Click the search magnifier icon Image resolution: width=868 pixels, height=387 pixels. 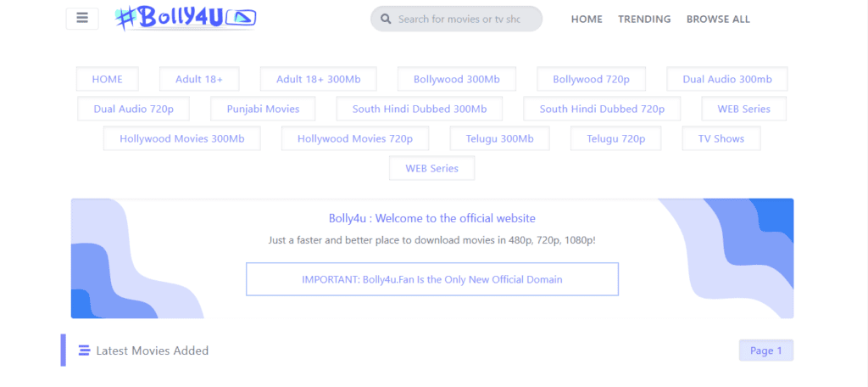coord(387,20)
